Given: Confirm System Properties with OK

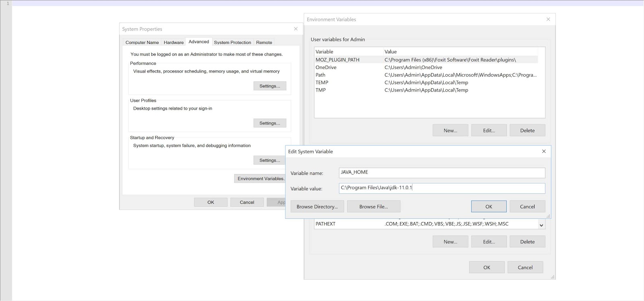Looking at the screenshot, I should pyautogui.click(x=211, y=202).
